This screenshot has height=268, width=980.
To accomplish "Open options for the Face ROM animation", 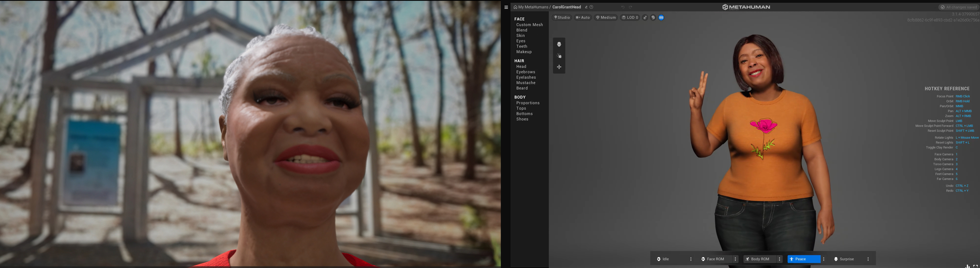I will [x=735, y=259].
